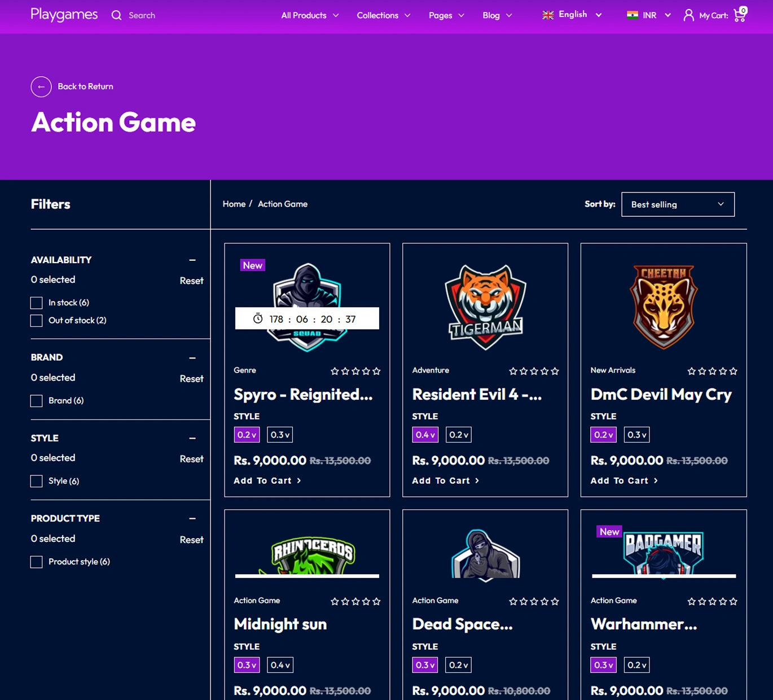773x700 pixels.
Task: Select 0.3v style on Spyro card
Action: tap(280, 435)
